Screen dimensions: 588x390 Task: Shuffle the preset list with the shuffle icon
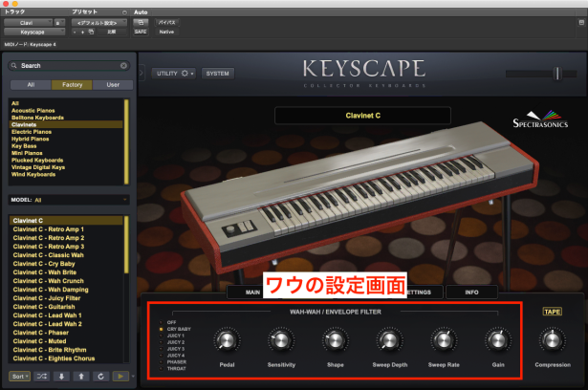pos(42,376)
